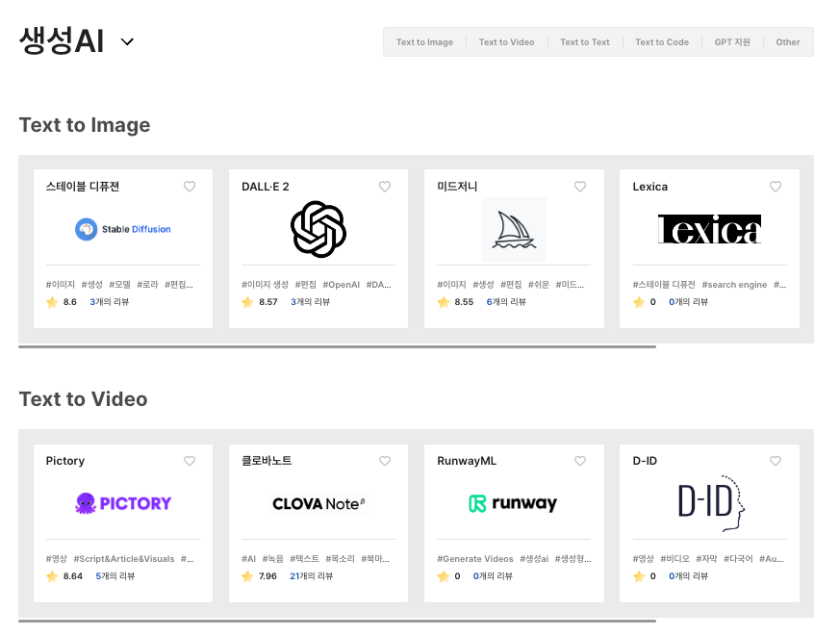
Task: Click the RunwayML runway logo
Action: 513,503
